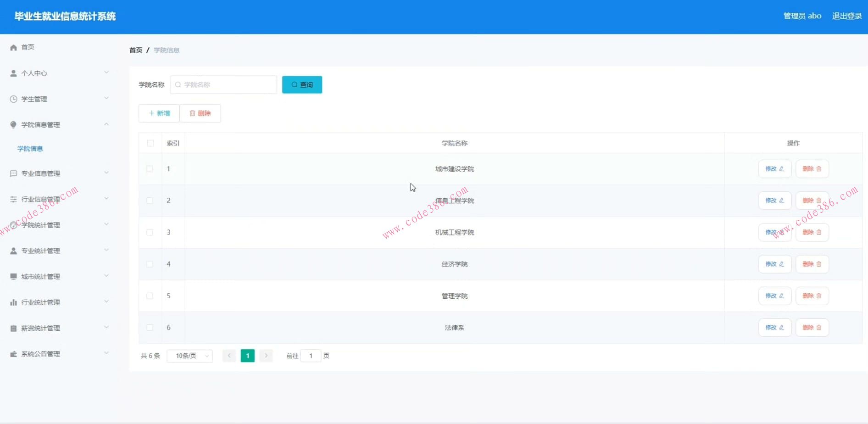Go to the next page arrow
Viewport: 868px width, 424px height.
[266, 356]
